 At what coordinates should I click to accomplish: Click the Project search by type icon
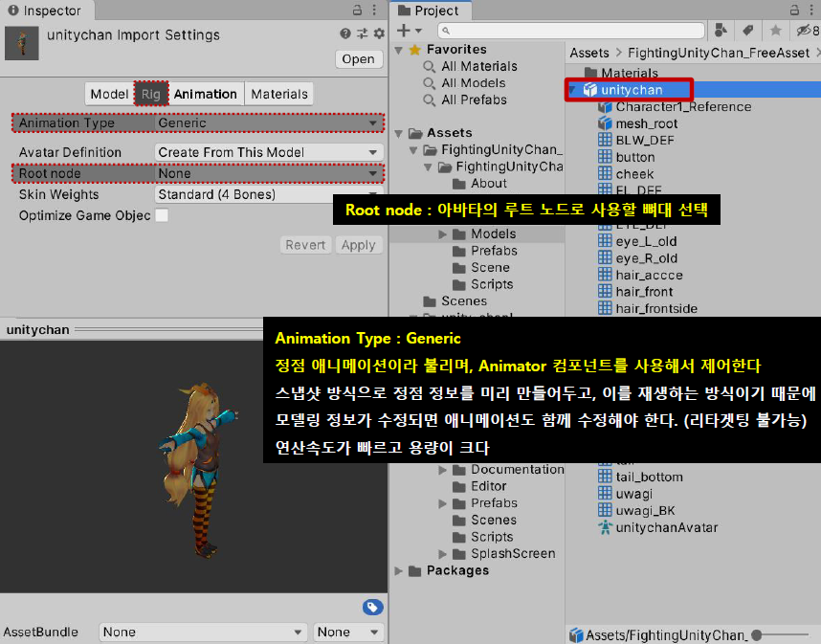[x=721, y=31]
